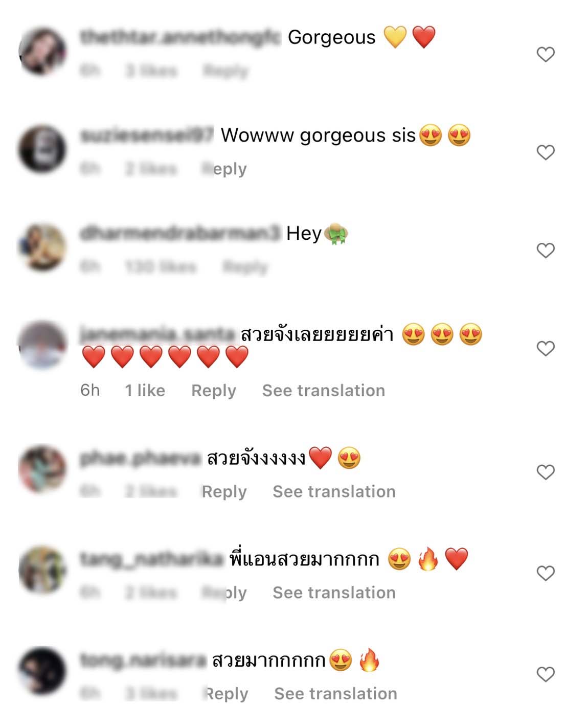Like the 'สวยมากกกกก' comment

click(546, 674)
